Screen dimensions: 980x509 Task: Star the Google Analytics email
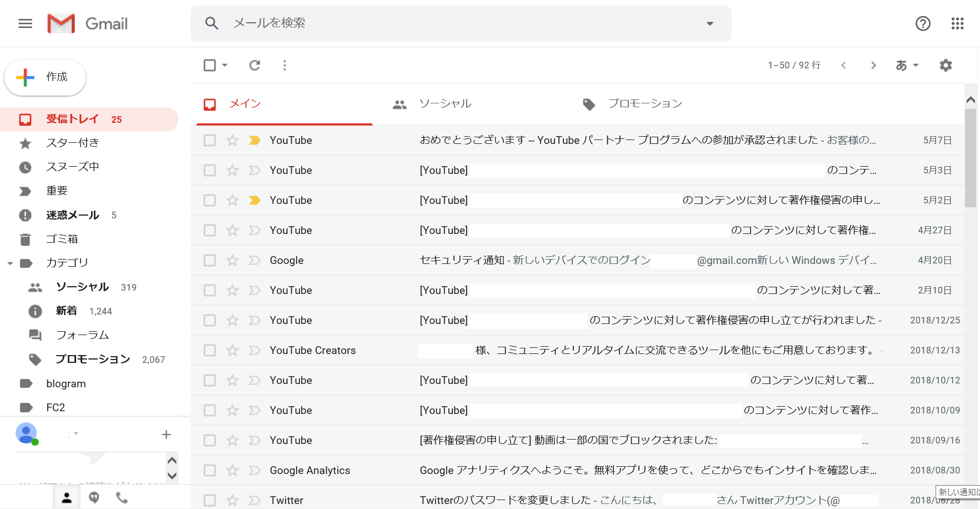(232, 470)
